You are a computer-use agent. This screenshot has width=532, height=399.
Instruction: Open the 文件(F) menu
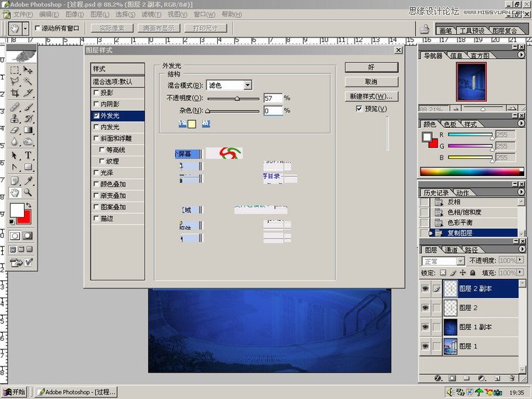[x=23, y=14]
